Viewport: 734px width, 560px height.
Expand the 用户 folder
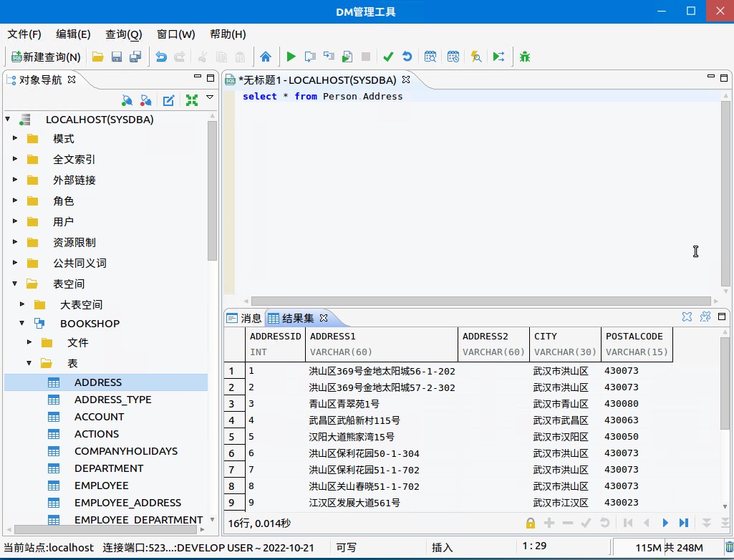(15, 221)
